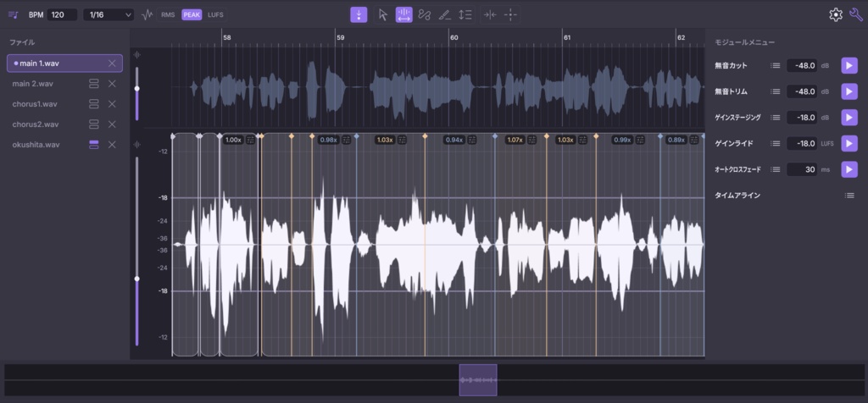Screen dimensions: 868x403
Task: Click the dashed crosshair split icon
Action: (510, 15)
